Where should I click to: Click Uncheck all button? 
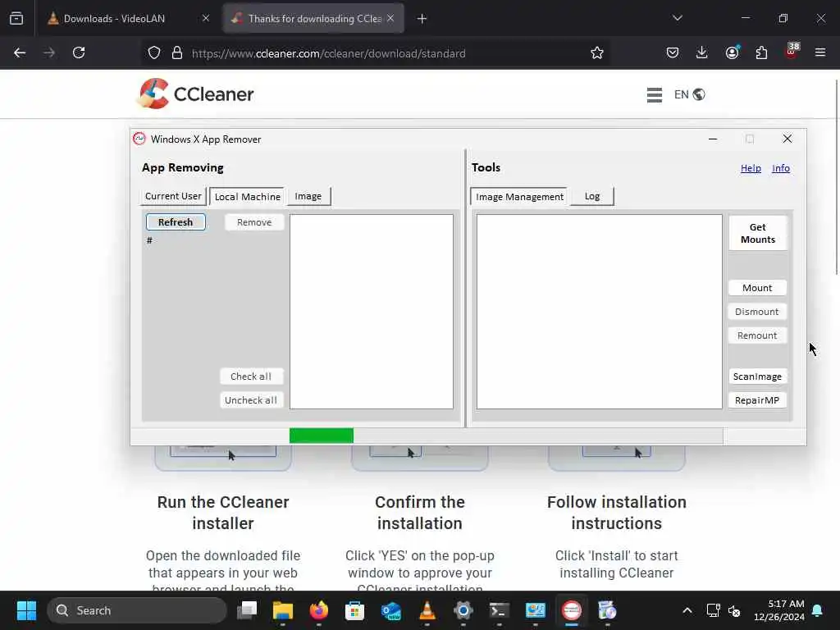(251, 400)
